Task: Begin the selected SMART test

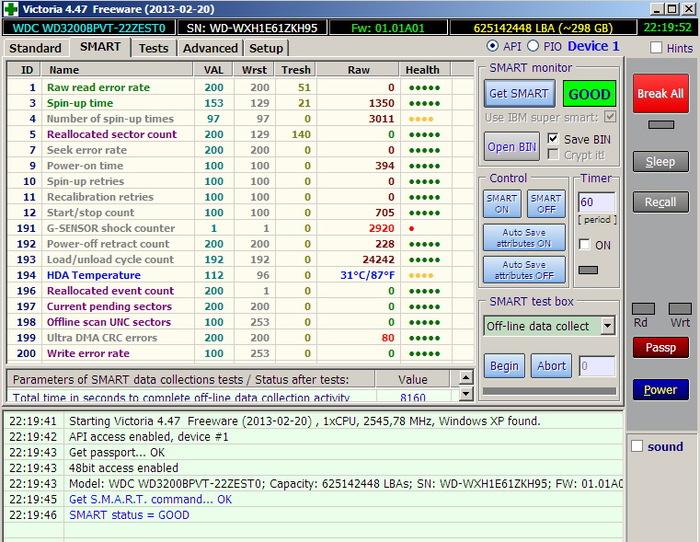Action: [504, 366]
